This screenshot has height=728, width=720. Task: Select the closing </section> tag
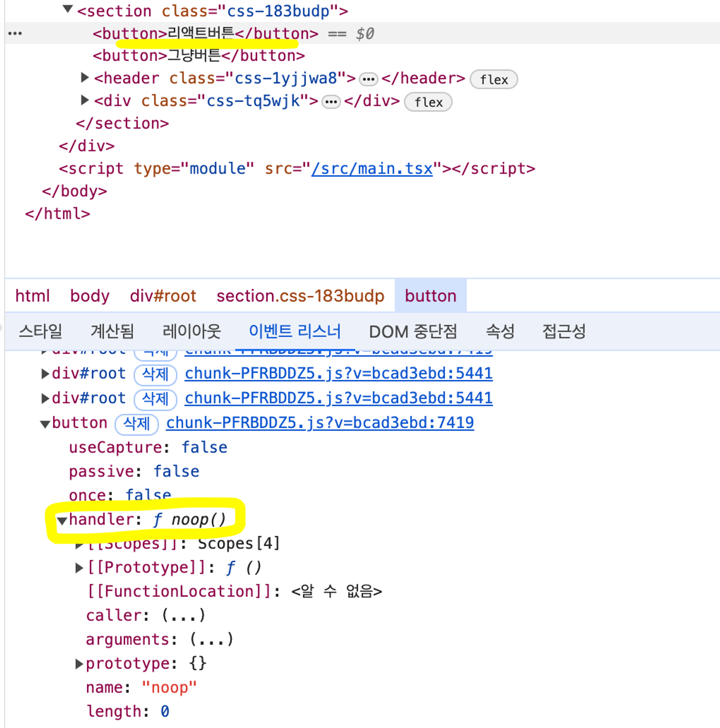point(122,123)
